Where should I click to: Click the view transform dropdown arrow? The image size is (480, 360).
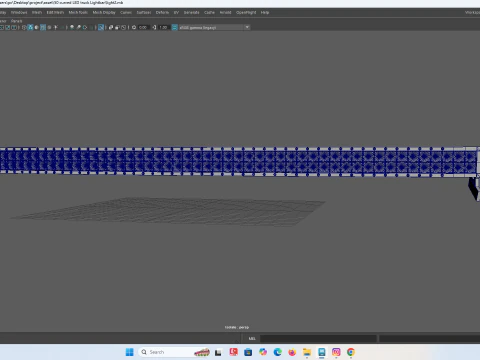(x=247, y=27)
